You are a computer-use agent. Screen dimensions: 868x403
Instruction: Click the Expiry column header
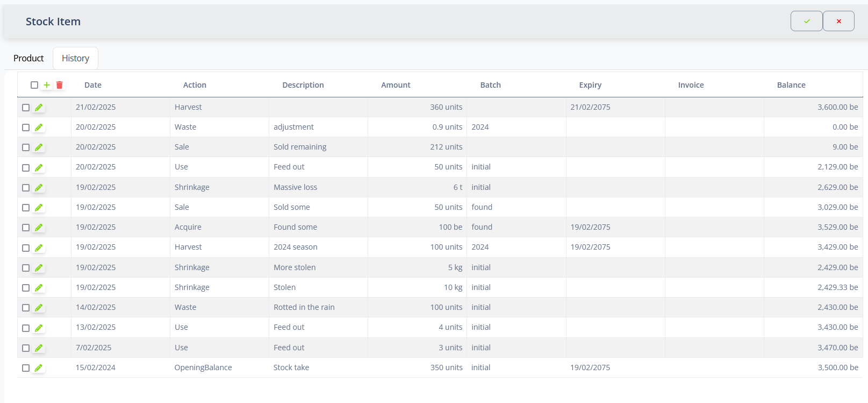[590, 85]
